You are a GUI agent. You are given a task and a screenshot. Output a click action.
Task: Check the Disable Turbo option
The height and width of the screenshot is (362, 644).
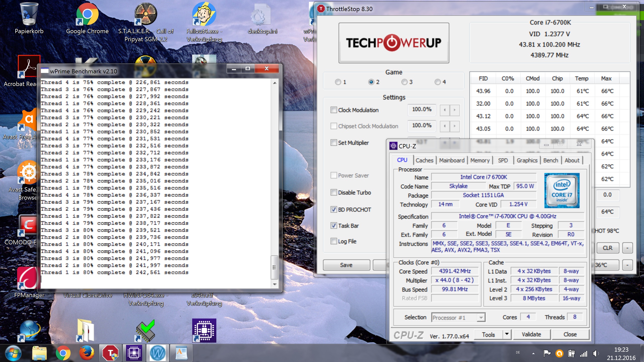coord(334,192)
